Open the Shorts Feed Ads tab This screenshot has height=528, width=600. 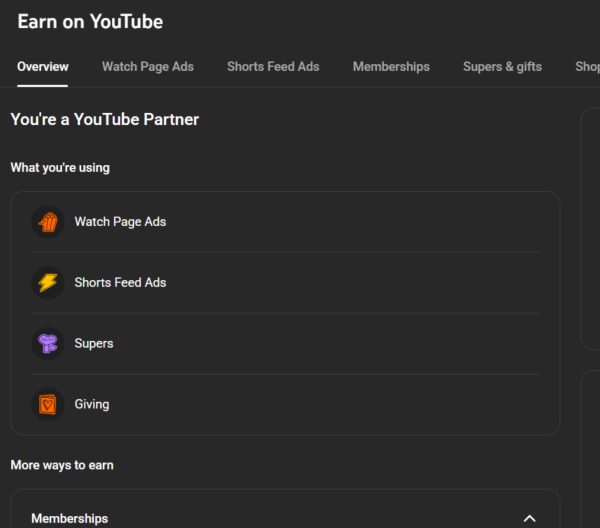273,67
